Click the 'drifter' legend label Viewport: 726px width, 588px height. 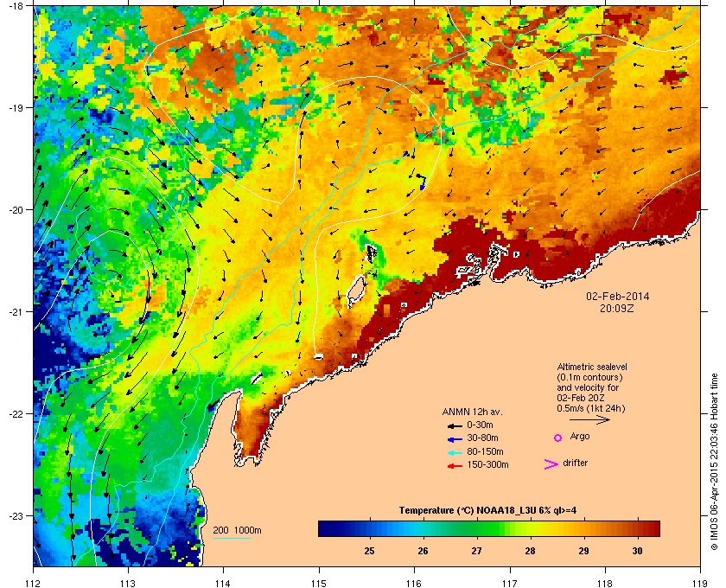click(576, 463)
